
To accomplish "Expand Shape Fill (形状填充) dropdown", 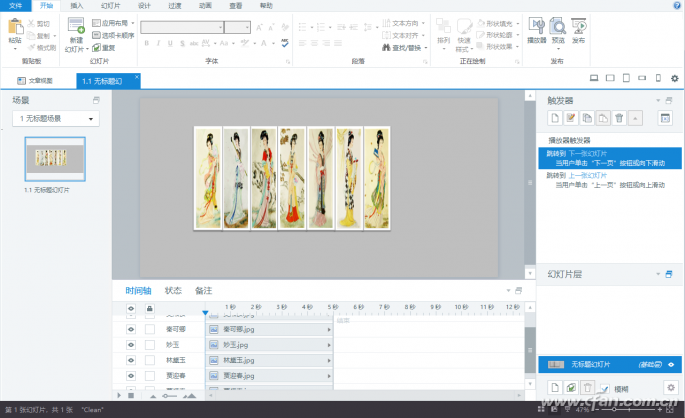I will 518,24.
